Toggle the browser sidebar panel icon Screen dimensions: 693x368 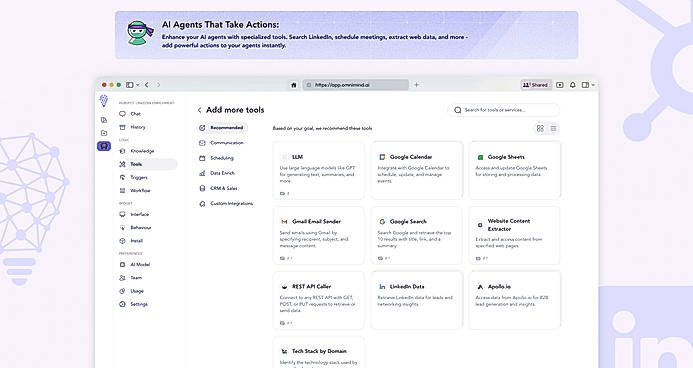[x=129, y=85]
